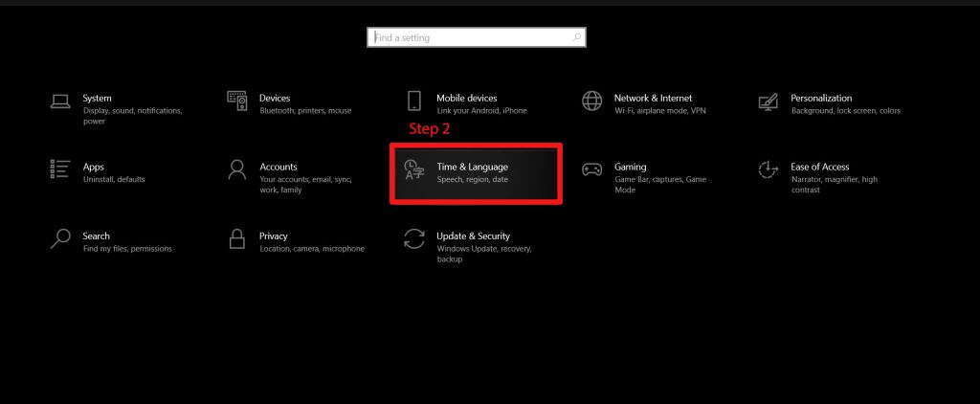Open the 'Privacy' label
Viewport: 980px width, 404px height.
coord(274,236)
